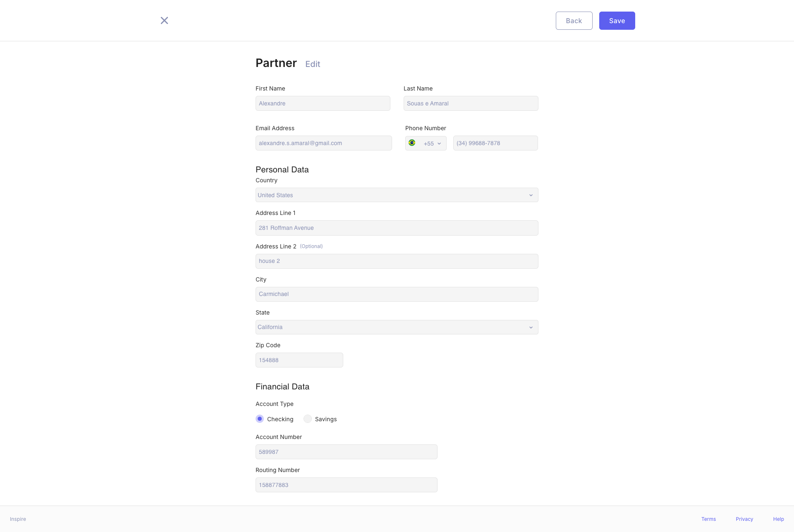Click the Account Number field

click(347, 452)
